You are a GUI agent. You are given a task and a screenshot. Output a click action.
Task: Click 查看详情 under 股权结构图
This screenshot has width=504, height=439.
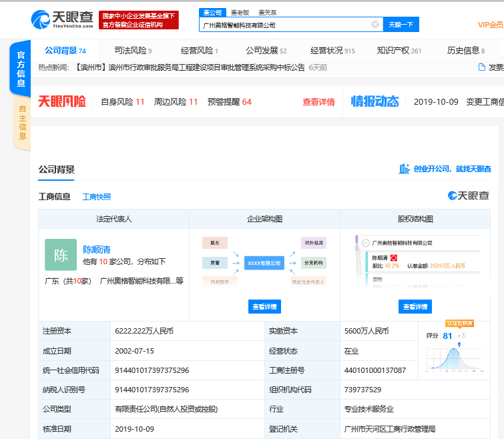pyautogui.click(x=415, y=307)
